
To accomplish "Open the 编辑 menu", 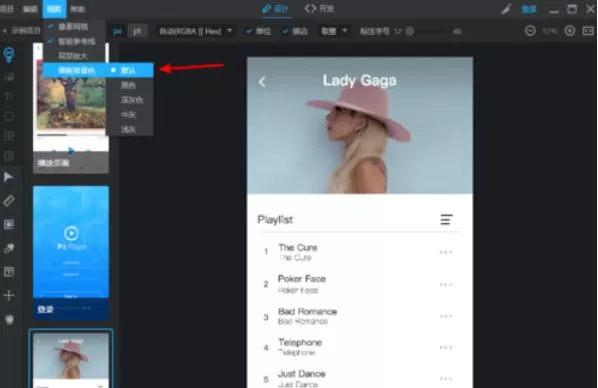I will point(30,9).
